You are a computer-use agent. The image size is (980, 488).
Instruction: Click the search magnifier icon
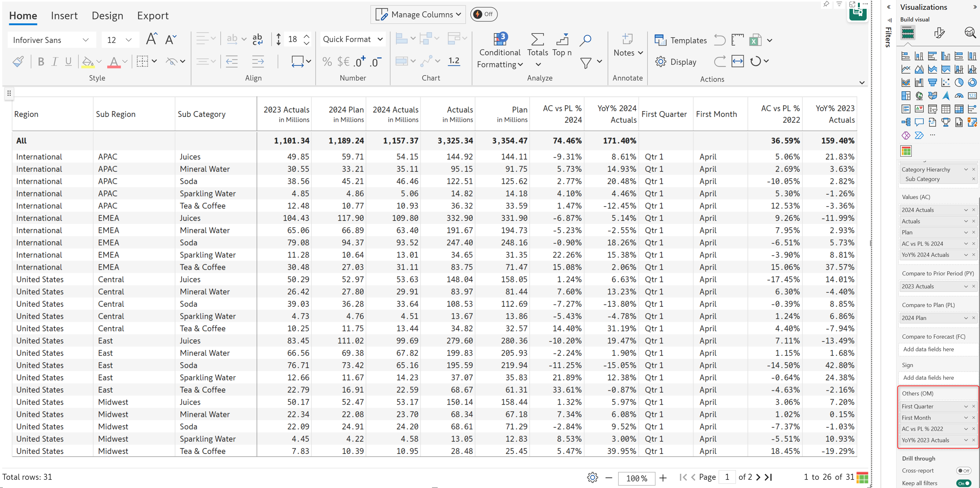pos(585,39)
